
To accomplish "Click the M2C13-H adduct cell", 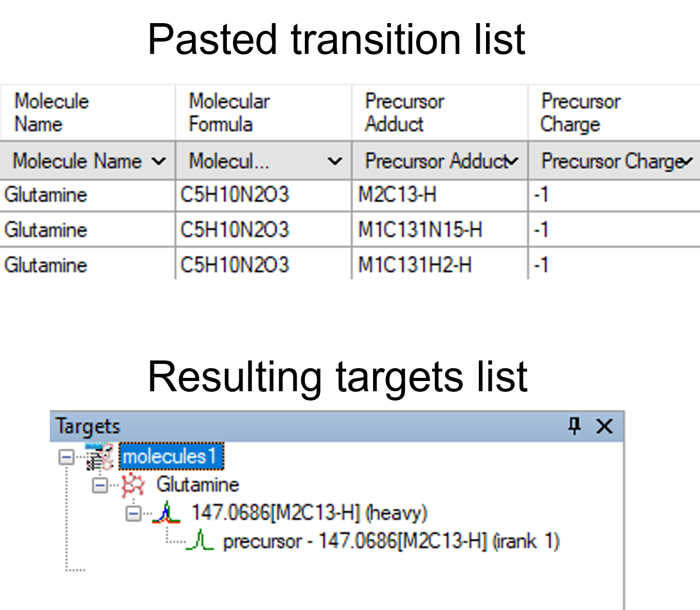I will [x=439, y=195].
